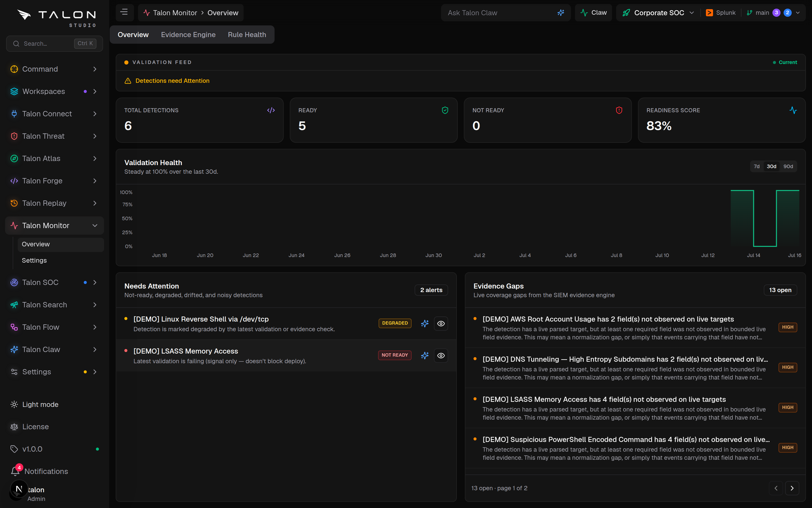Open the main branch dropdown
The width and height of the screenshot is (812, 508).
pyautogui.click(x=774, y=13)
